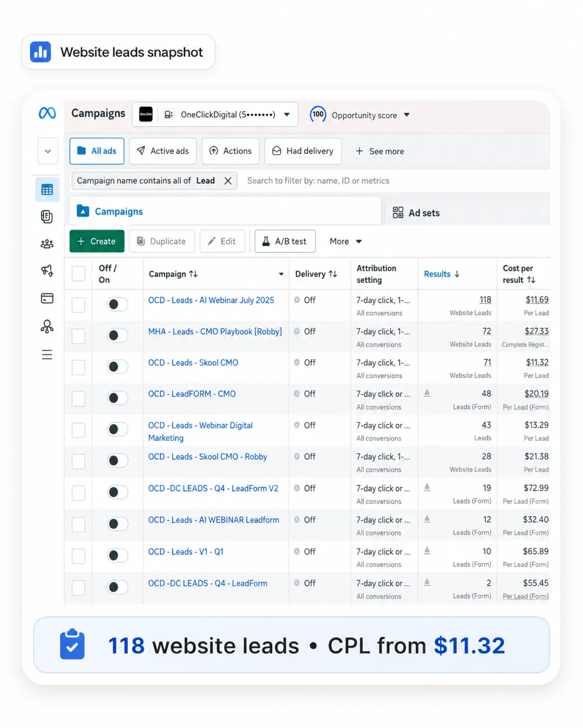Open the All tools hamburger menu
This screenshot has height=728, width=583.
(47, 355)
